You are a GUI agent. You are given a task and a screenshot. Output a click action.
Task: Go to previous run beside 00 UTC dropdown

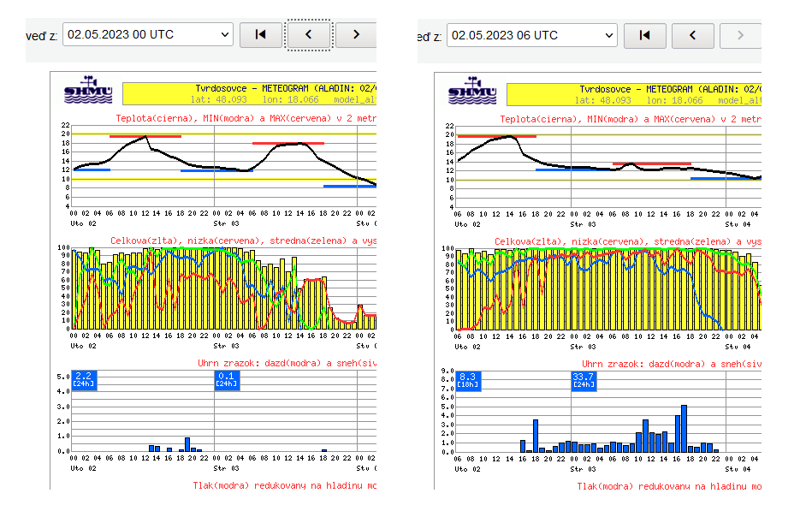(308, 35)
